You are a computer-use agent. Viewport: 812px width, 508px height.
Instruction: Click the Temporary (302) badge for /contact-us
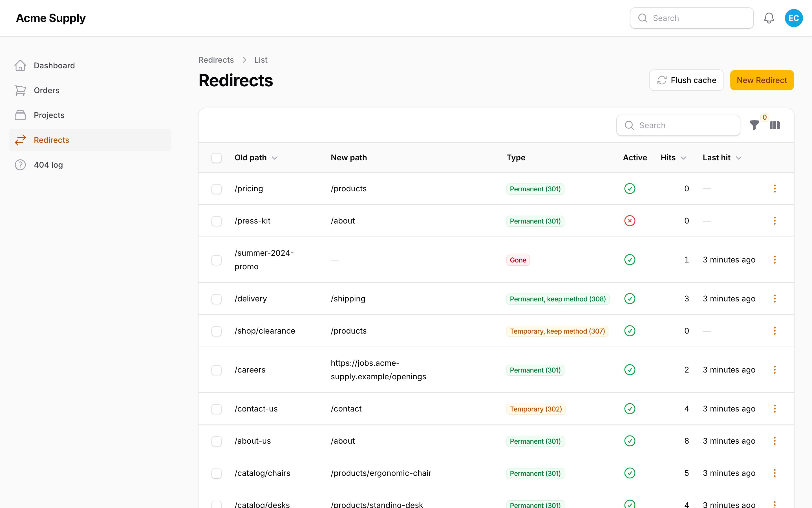click(x=535, y=409)
